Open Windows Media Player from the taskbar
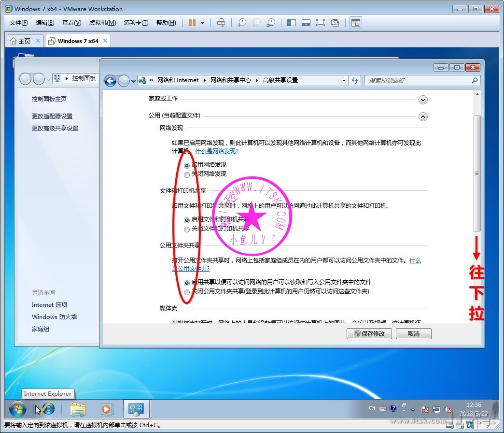The width and height of the screenshot is (504, 433). [x=106, y=409]
